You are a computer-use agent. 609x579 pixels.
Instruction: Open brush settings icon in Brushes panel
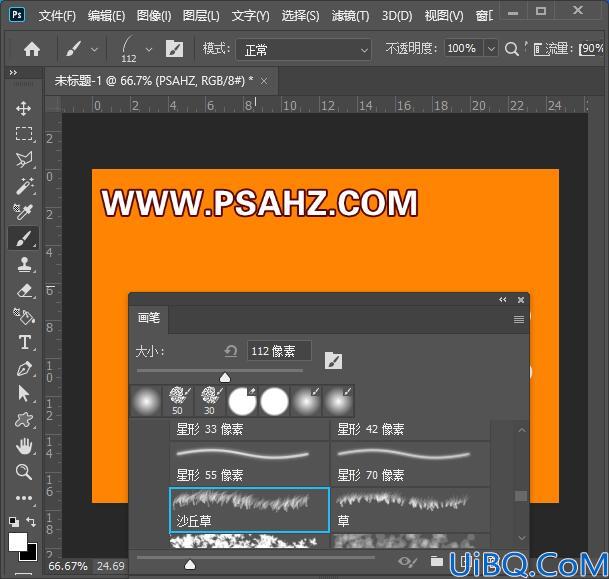point(333,361)
